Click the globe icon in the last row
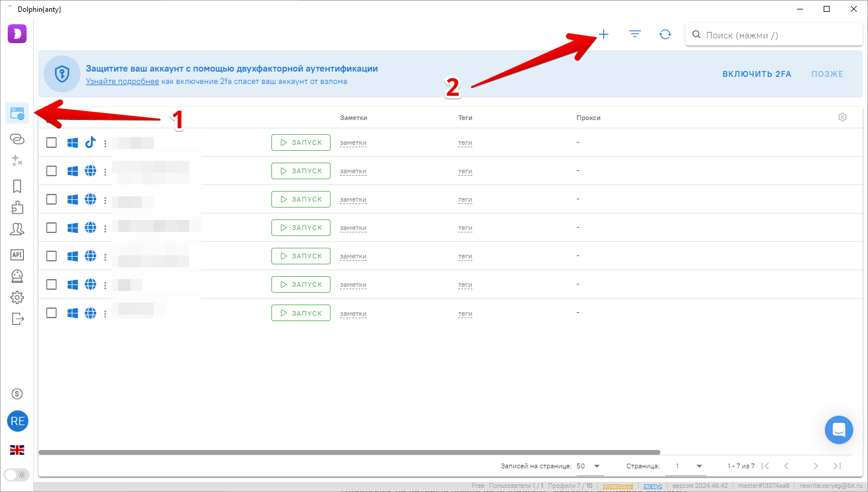The width and height of the screenshot is (868, 492). coord(90,313)
